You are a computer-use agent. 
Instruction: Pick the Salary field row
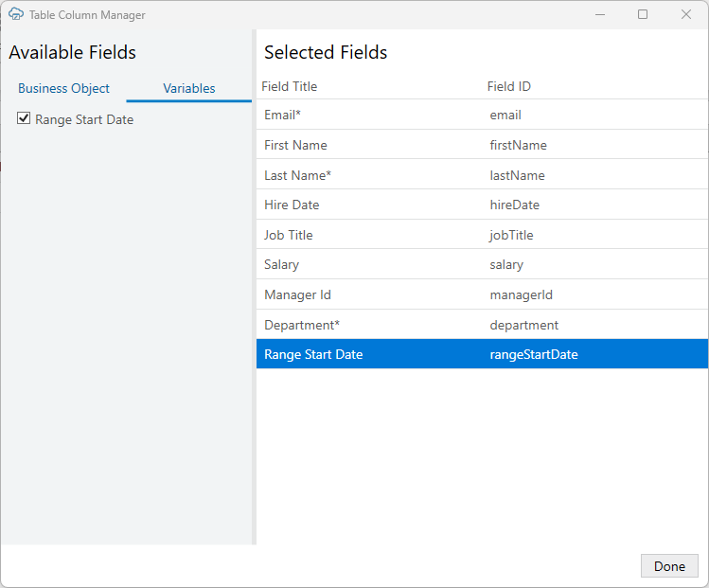click(x=482, y=264)
